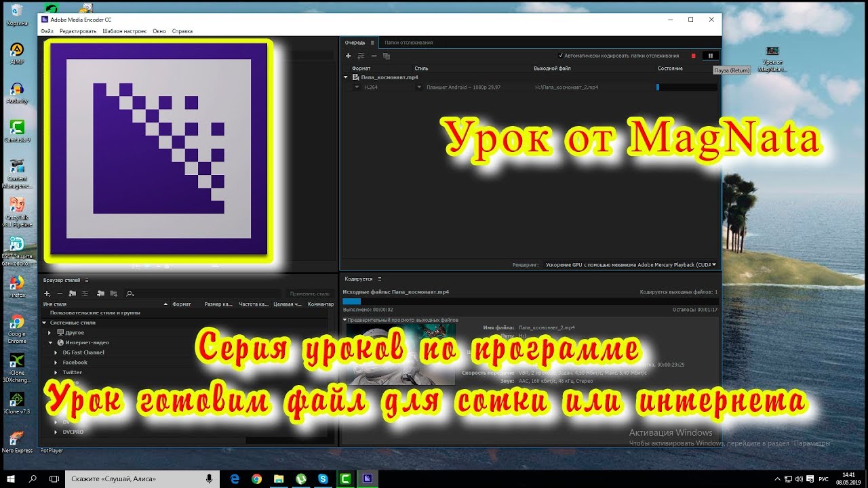
Task: Export presets icon in Preset Browser
Action: click(x=113, y=293)
